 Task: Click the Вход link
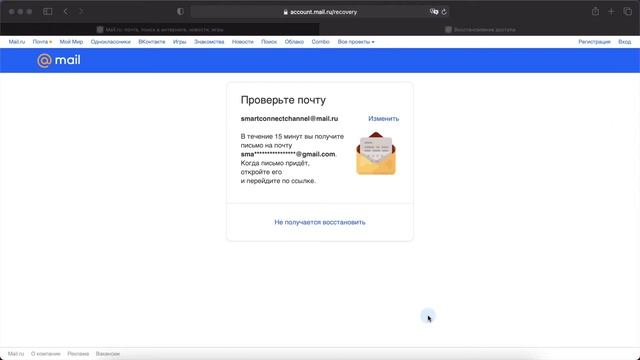624,42
